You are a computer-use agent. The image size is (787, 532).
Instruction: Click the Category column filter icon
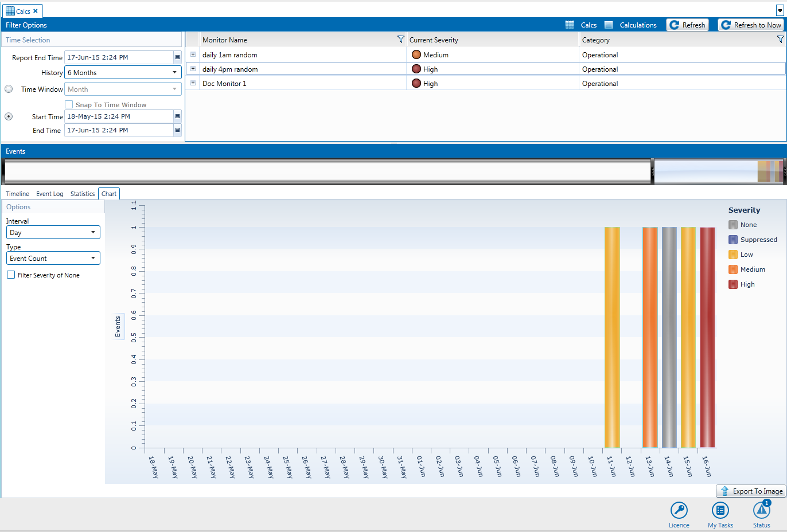tap(780, 40)
